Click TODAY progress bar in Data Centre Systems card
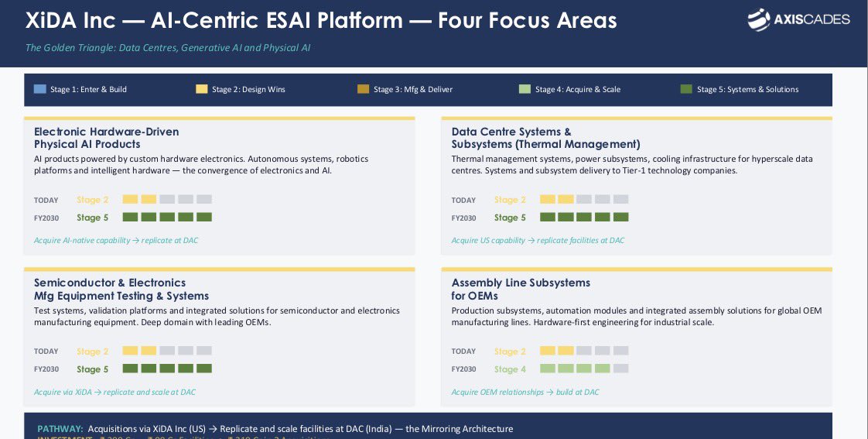 584,200
